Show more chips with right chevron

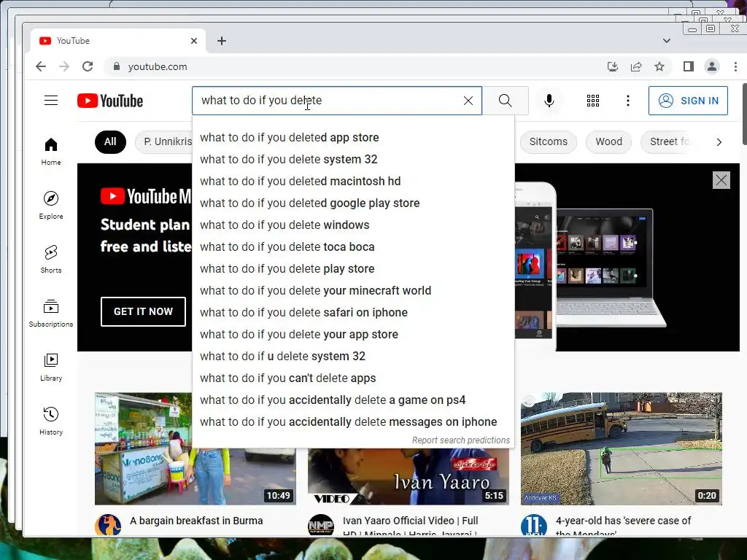(x=719, y=142)
